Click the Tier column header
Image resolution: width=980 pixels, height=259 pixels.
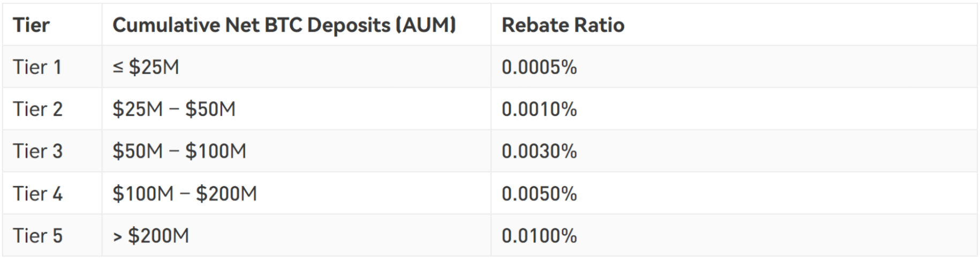pyautogui.click(x=31, y=25)
